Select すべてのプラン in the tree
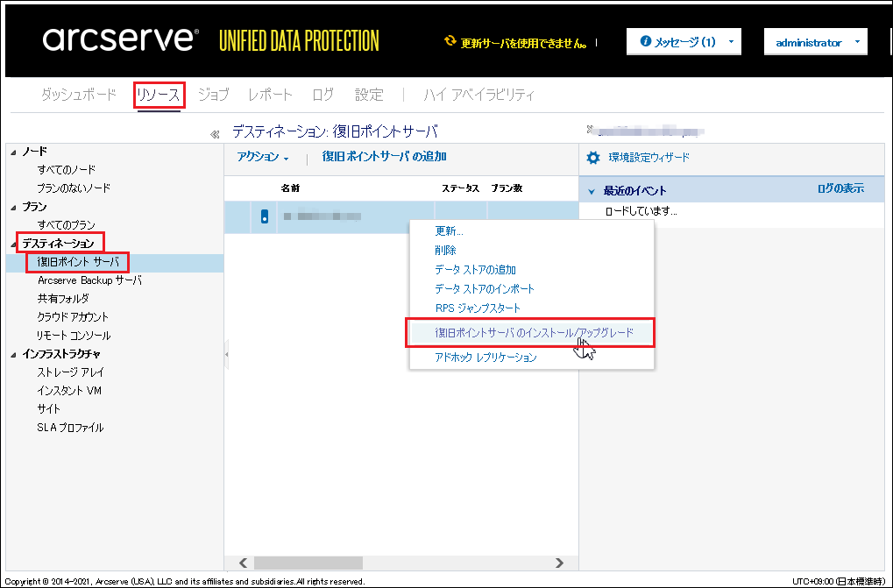 click(67, 225)
